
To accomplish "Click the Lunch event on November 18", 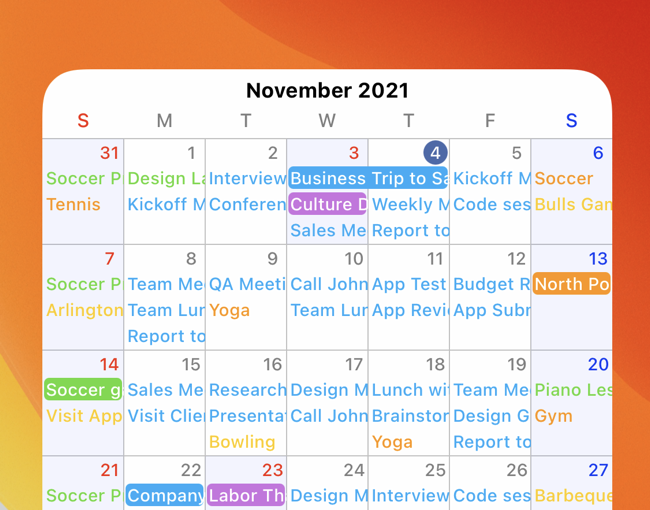I will click(408, 390).
